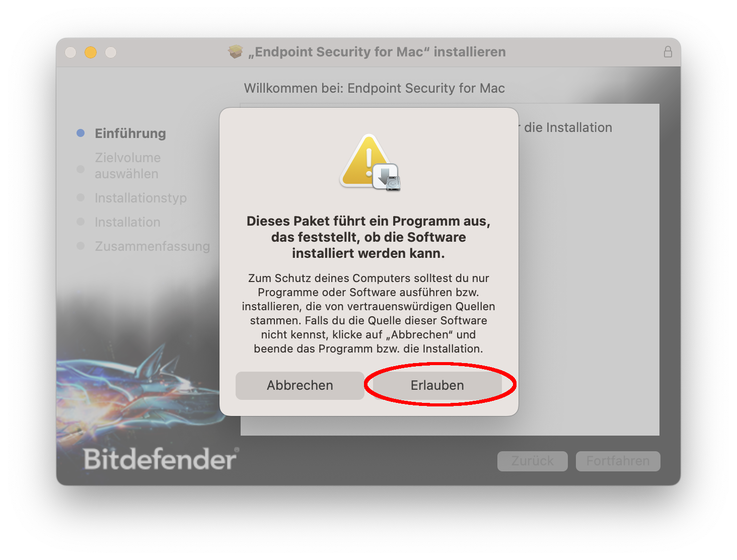Select the Zusammenfassung step

pyautogui.click(x=152, y=246)
